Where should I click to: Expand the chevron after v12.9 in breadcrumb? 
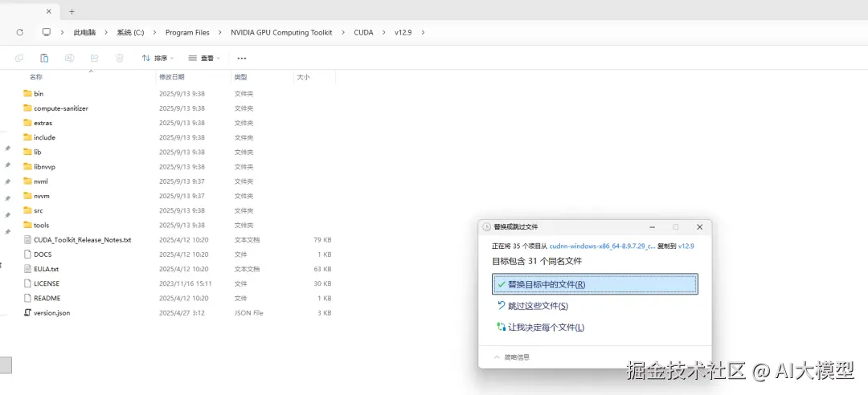[x=423, y=32]
